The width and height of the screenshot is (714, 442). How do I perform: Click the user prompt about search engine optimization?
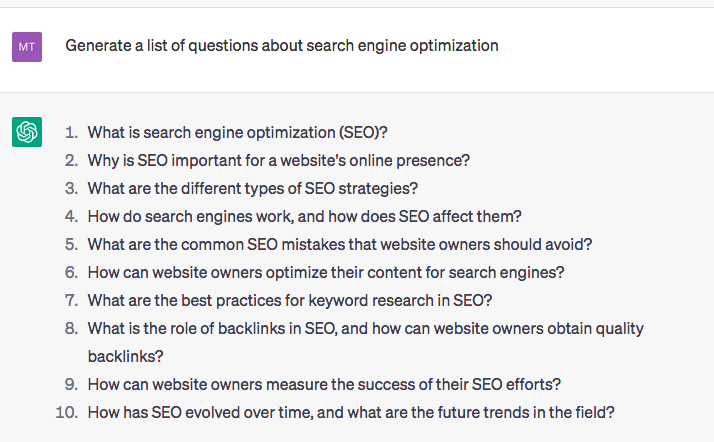282,46
